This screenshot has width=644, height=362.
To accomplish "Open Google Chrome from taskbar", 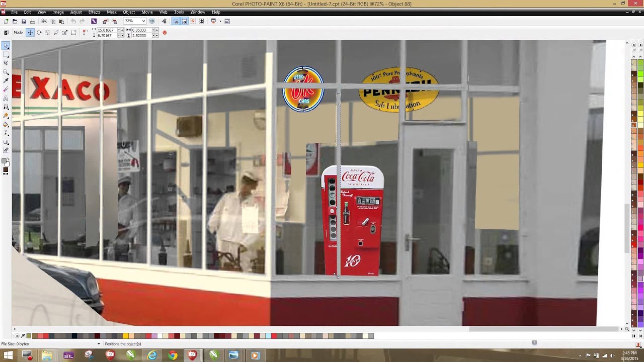I will tap(173, 355).
